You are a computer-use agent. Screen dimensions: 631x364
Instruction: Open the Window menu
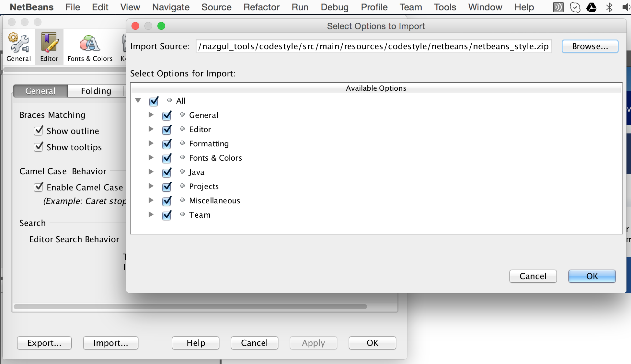(x=485, y=7)
